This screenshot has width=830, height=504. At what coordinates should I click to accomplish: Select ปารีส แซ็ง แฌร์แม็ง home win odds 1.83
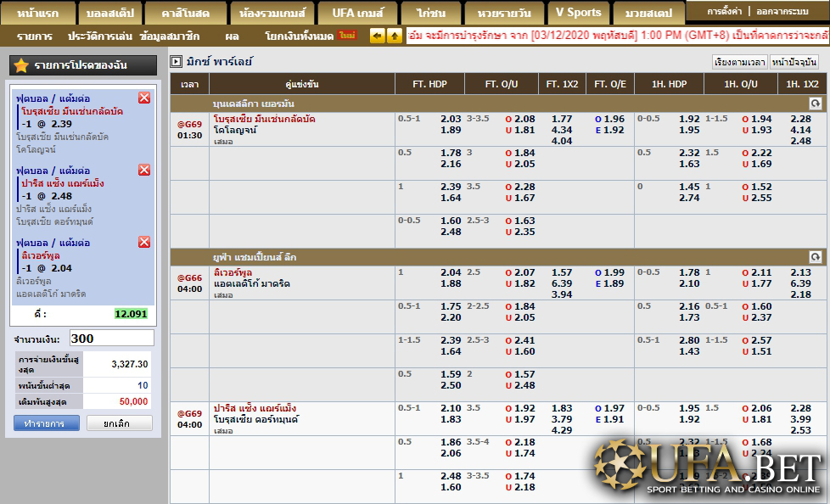[x=562, y=408]
